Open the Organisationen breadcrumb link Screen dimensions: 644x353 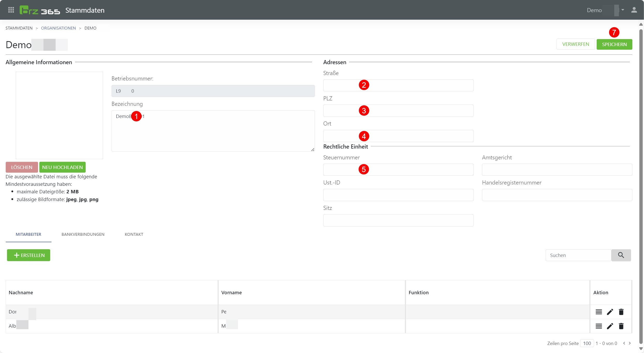point(58,28)
